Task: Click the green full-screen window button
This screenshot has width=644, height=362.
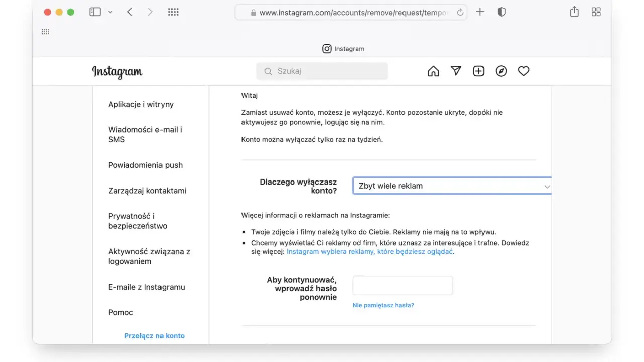Action: [71, 12]
